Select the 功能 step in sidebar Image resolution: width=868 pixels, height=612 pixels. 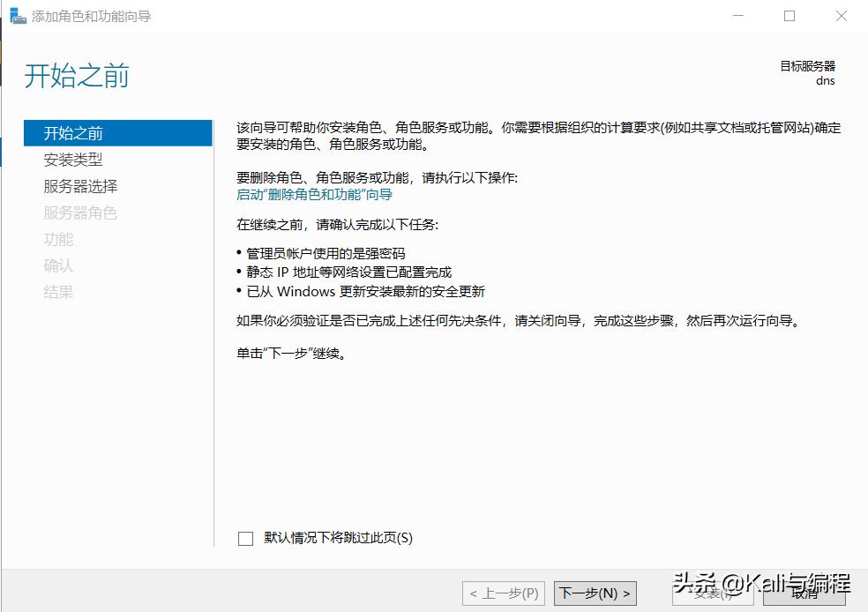tap(58, 239)
